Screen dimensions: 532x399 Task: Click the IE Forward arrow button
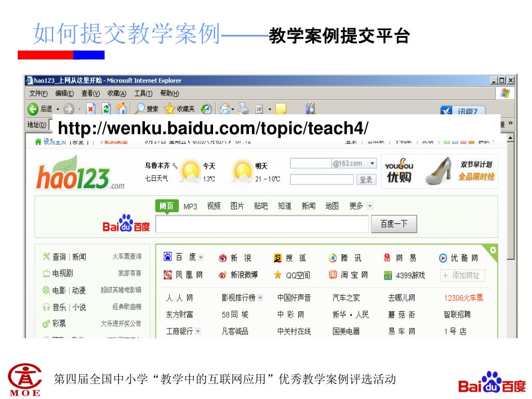(69, 109)
